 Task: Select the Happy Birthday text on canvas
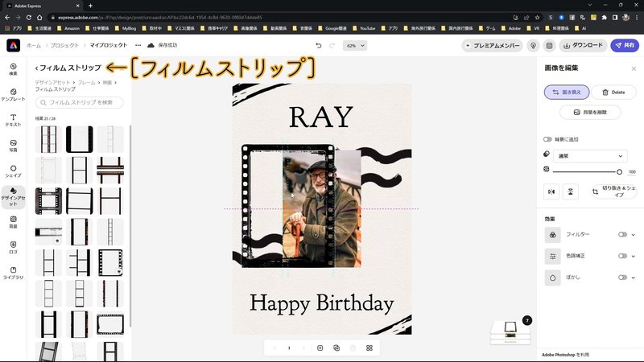tap(321, 304)
